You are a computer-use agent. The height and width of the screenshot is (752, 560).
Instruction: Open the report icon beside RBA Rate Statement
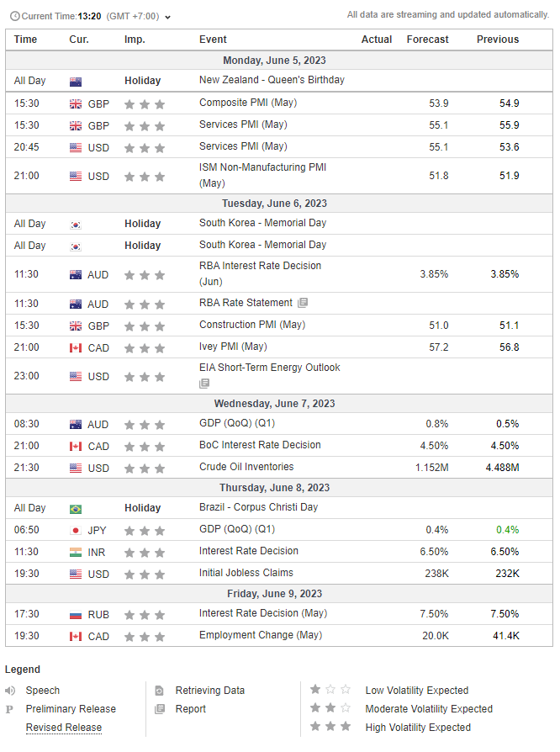(303, 303)
